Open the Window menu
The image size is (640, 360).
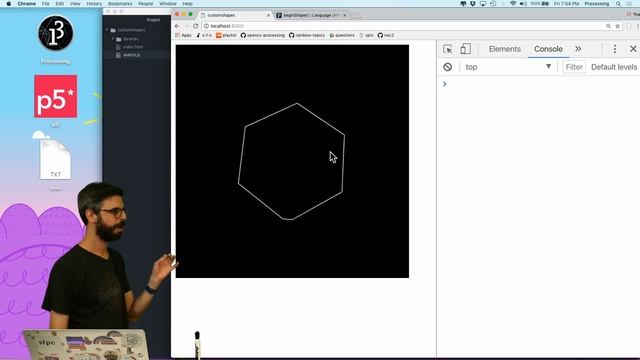168,4
